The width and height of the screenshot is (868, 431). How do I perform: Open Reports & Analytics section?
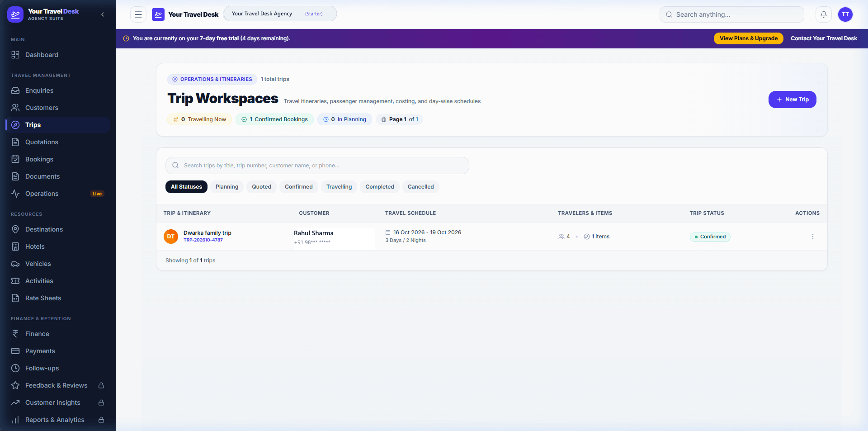coord(58,420)
